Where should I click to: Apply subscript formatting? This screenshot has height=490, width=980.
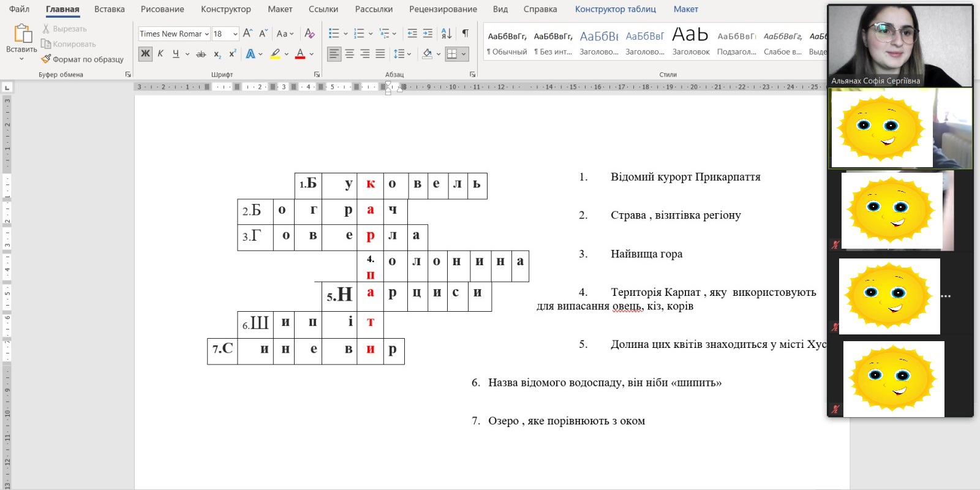(x=217, y=54)
